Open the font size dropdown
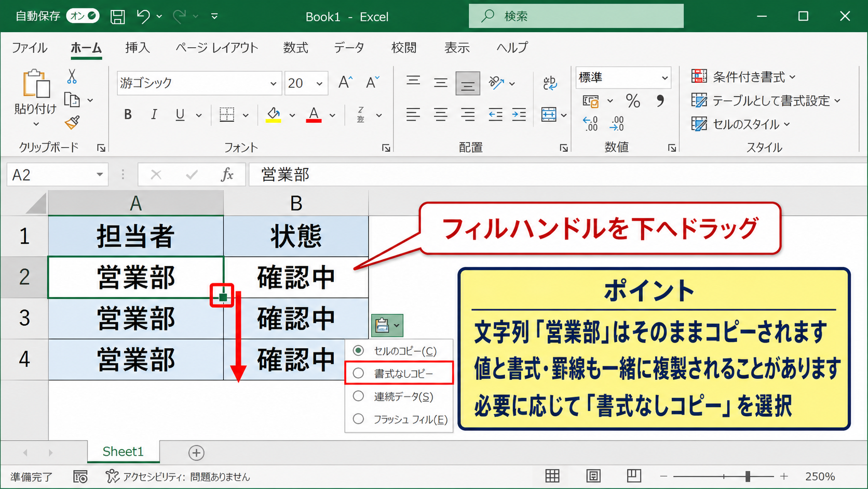Screen dimensions: 868x489 319,84
